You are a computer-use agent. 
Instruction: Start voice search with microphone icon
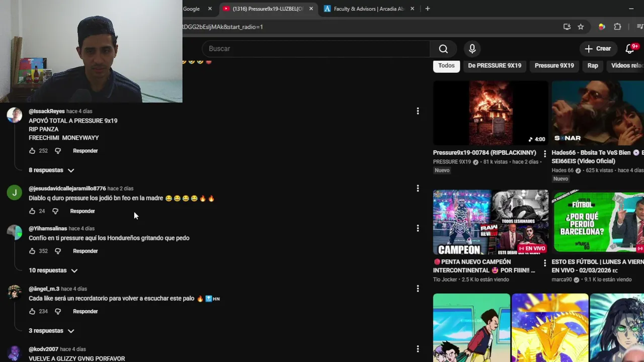(x=472, y=49)
